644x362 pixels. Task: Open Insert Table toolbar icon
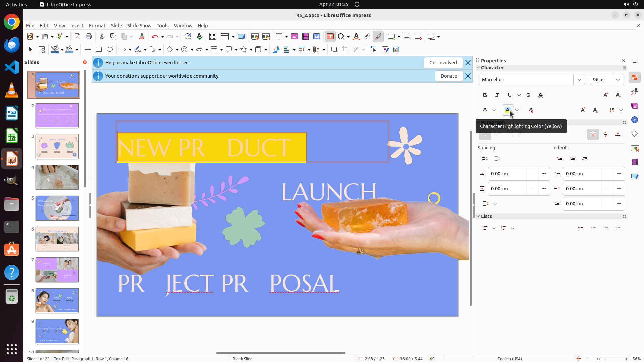coord(279,37)
